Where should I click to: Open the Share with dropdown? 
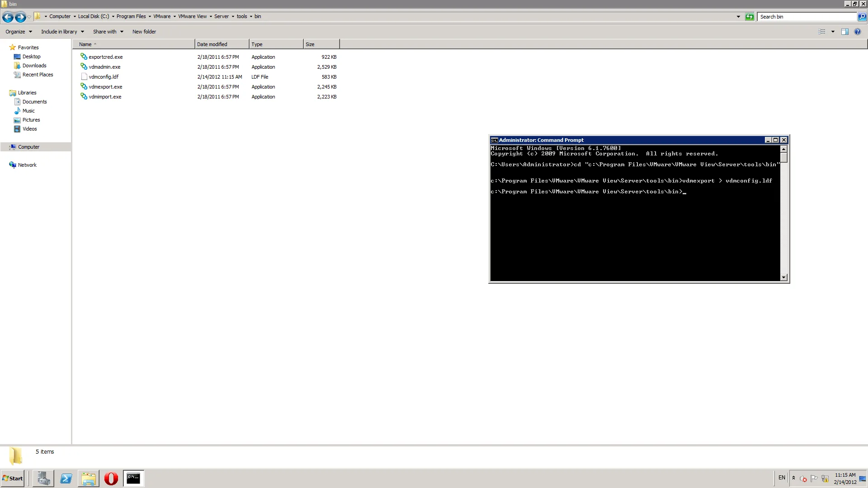point(108,32)
